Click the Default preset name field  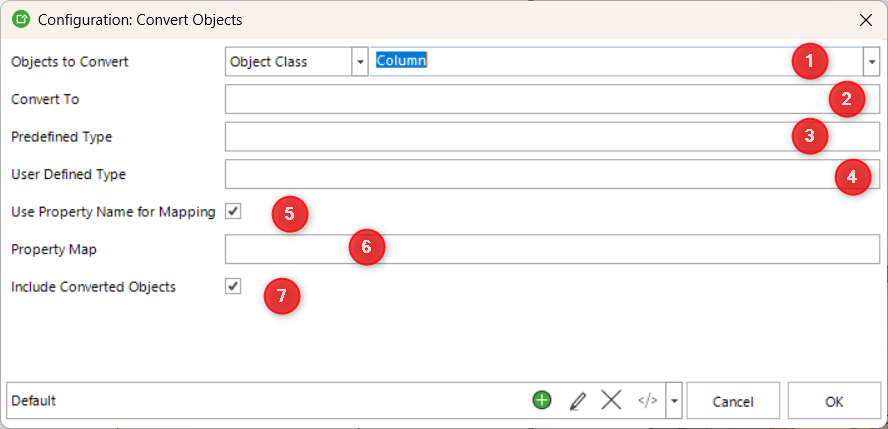tap(260, 400)
